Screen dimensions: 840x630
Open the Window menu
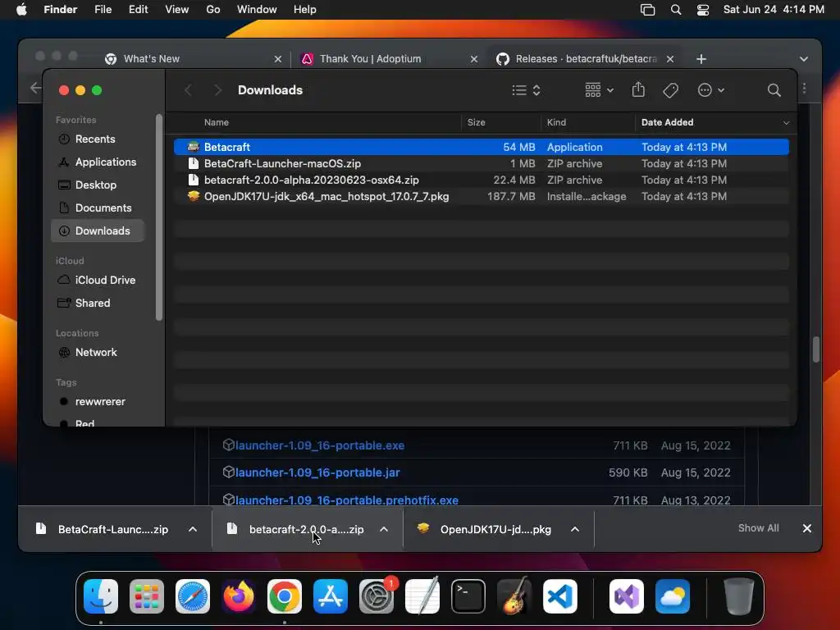click(257, 10)
